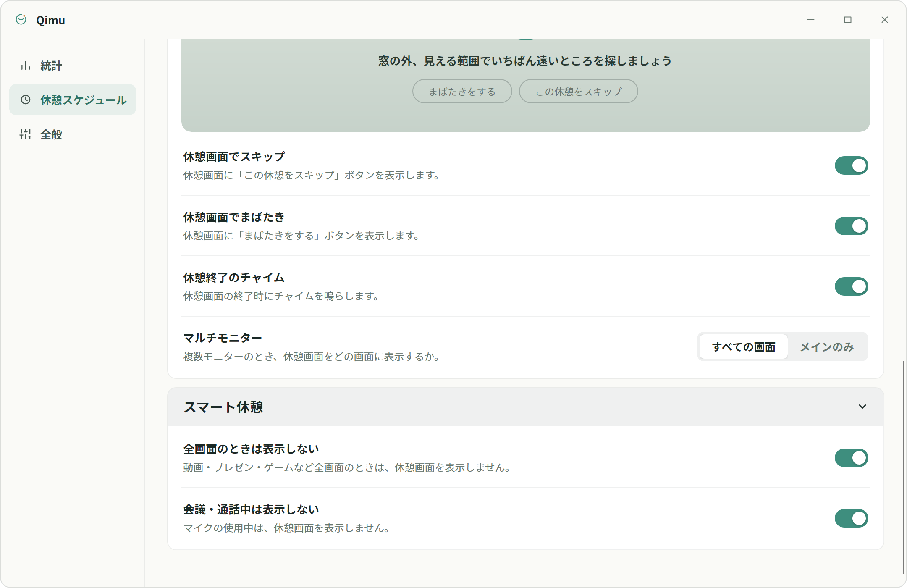Select すべての画面 for multi-monitor
This screenshot has width=907, height=588.
click(744, 347)
